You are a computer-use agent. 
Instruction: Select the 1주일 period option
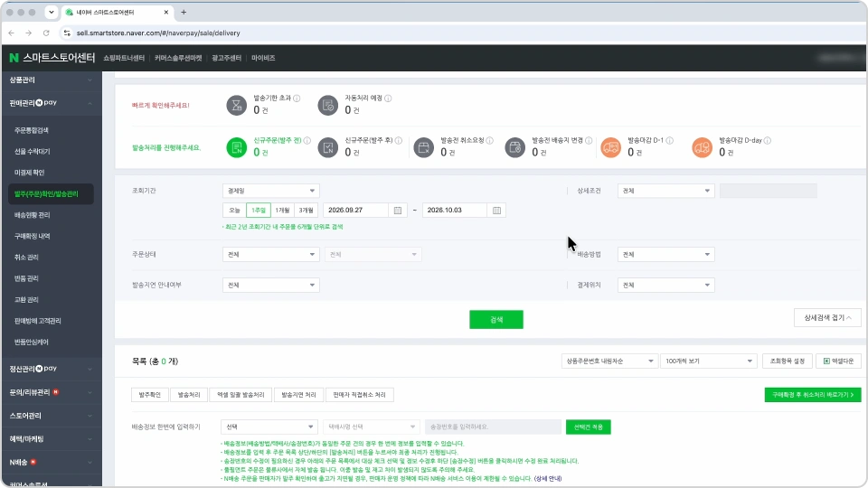pos(259,211)
